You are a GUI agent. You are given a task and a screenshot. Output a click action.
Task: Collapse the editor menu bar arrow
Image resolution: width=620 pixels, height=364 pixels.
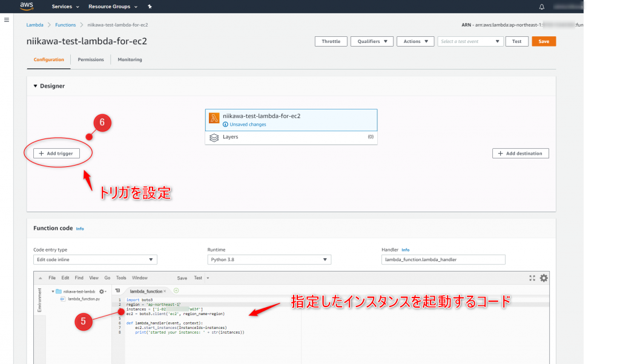tap(40, 278)
